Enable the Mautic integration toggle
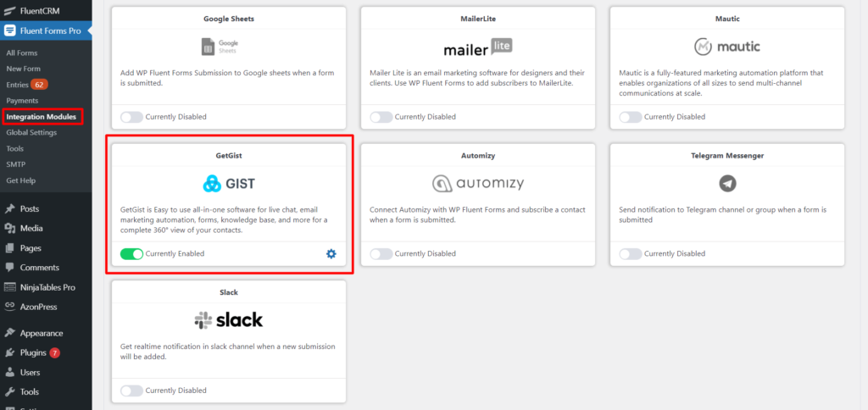Screen dimensions: 868x410 tap(631, 117)
